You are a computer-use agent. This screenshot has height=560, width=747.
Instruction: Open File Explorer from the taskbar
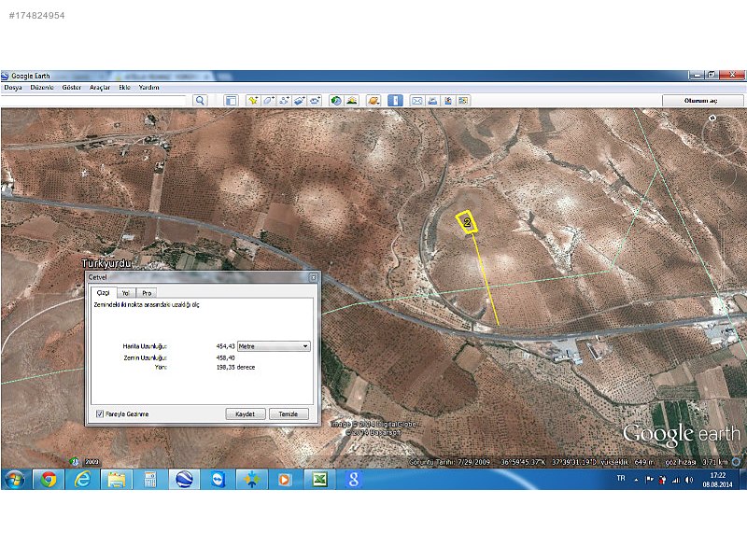[116, 479]
